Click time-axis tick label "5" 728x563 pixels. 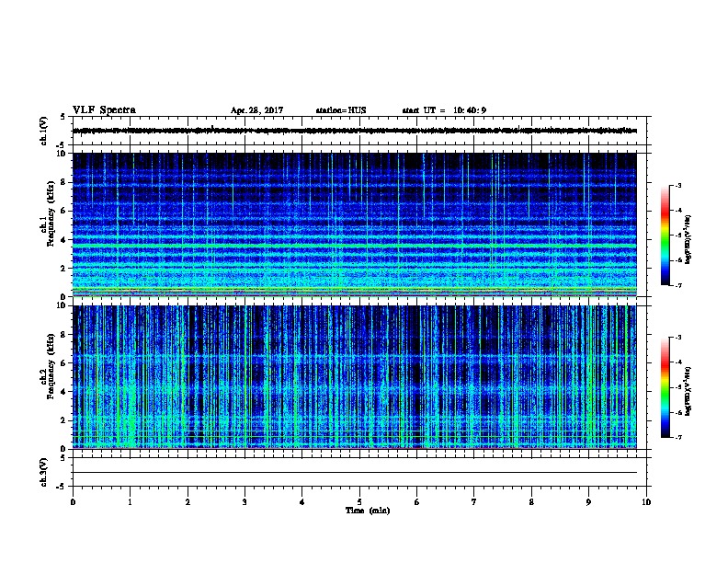359,502
